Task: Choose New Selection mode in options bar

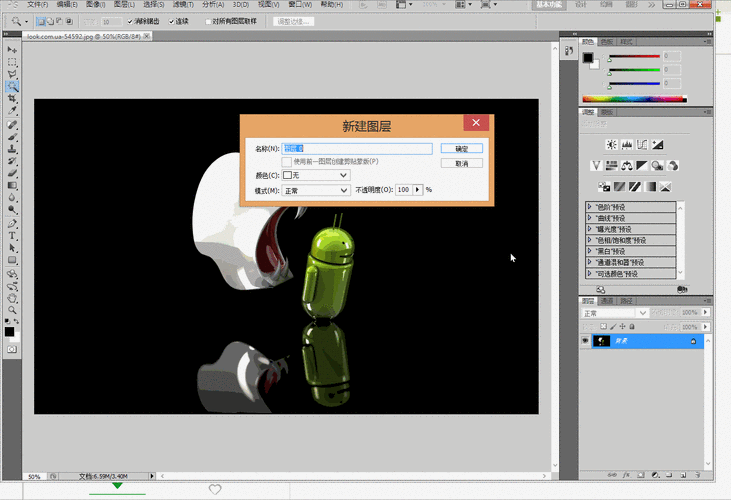Action: [41, 21]
